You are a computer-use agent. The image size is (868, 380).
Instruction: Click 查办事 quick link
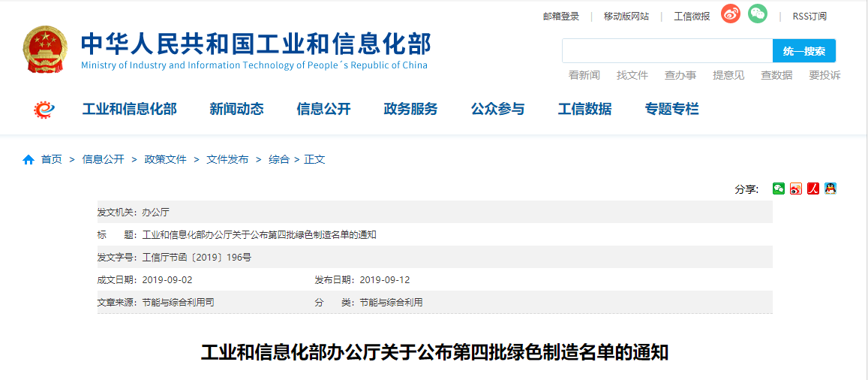click(x=680, y=75)
